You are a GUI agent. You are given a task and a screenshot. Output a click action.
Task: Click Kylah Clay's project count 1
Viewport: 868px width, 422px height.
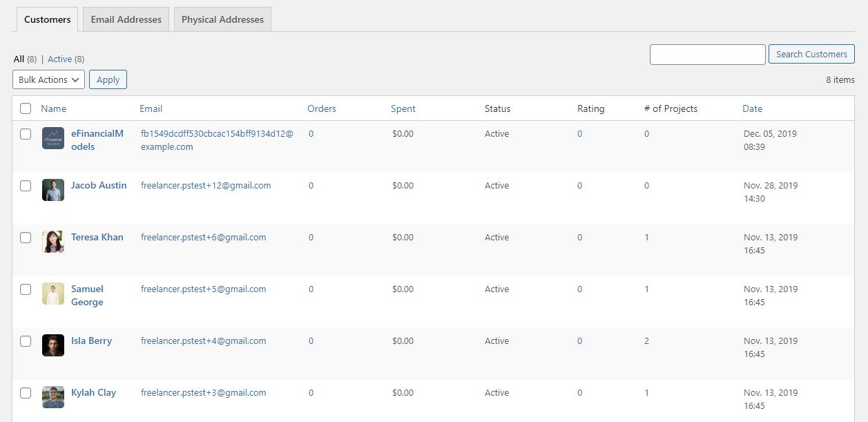646,392
